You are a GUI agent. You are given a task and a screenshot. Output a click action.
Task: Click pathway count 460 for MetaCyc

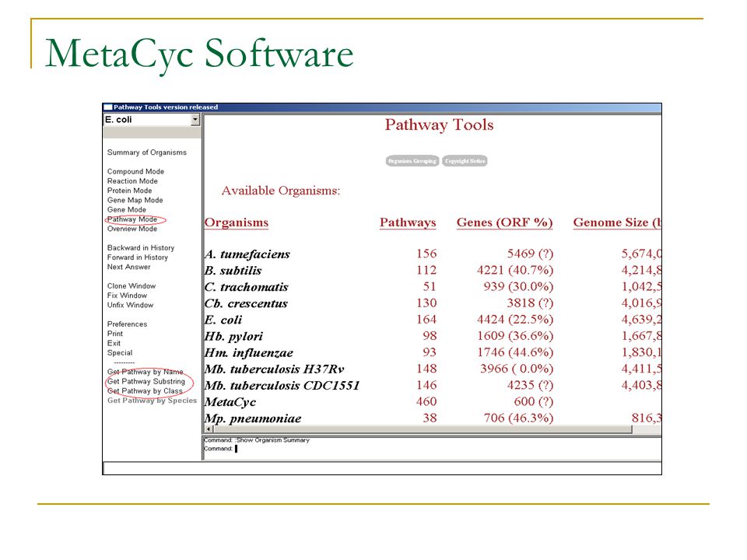pyautogui.click(x=426, y=402)
